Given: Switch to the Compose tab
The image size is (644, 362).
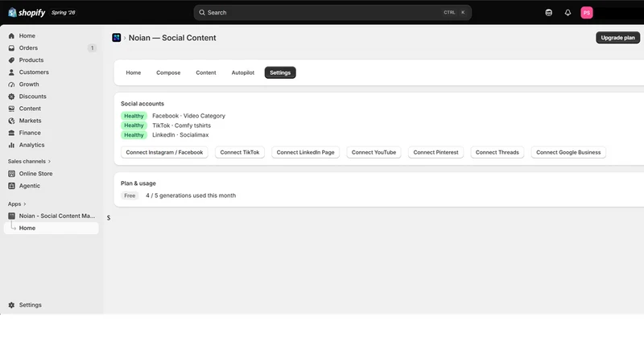Looking at the screenshot, I should pos(168,72).
